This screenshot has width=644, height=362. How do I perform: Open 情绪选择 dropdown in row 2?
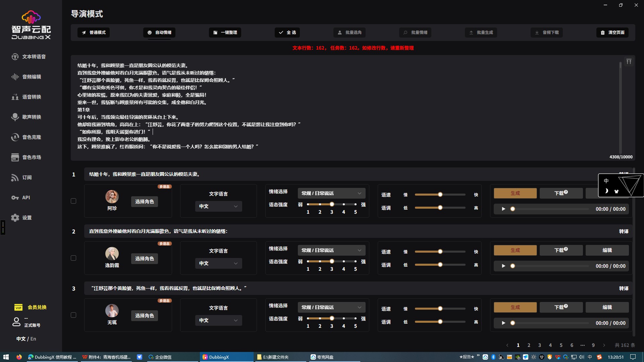click(331, 250)
